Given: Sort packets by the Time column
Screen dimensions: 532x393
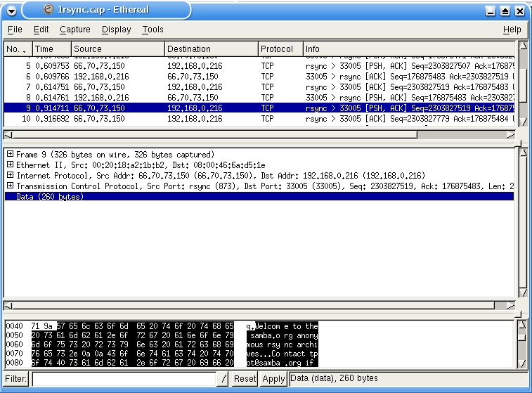Looking at the screenshot, I should tap(51, 49).
